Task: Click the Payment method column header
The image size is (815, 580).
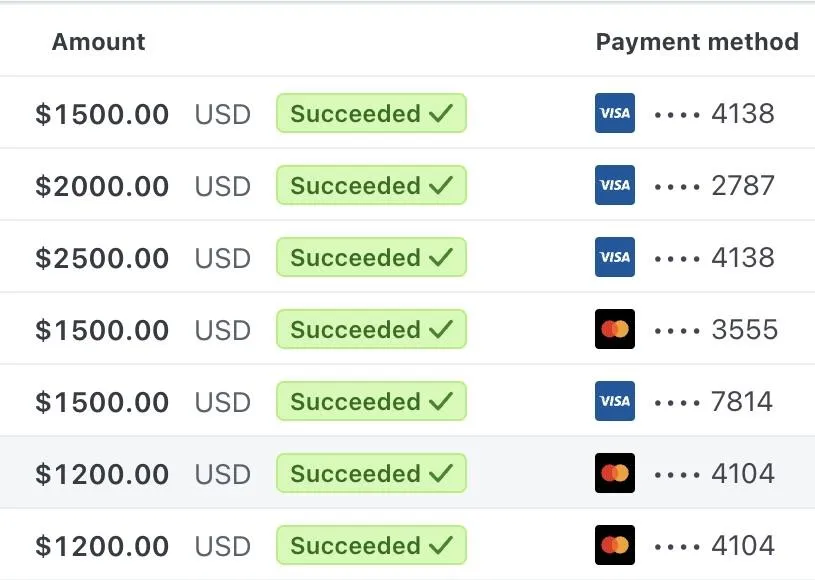Action: click(697, 42)
